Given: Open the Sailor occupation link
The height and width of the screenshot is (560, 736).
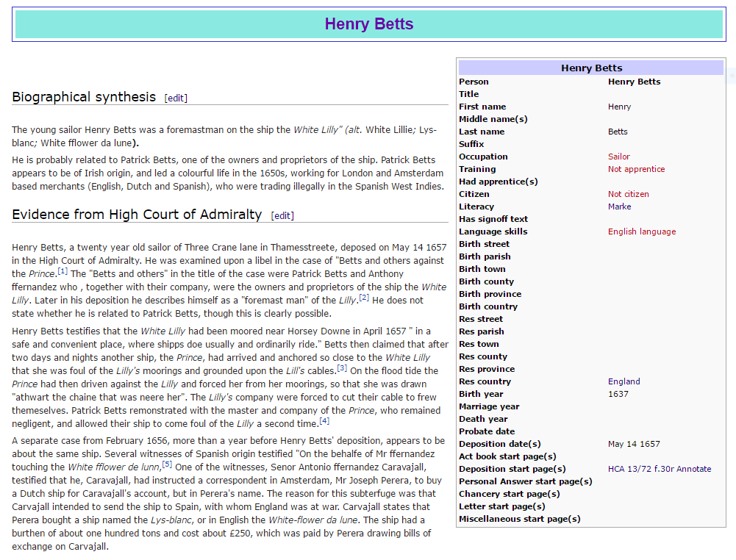Looking at the screenshot, I should coord(618,157).
